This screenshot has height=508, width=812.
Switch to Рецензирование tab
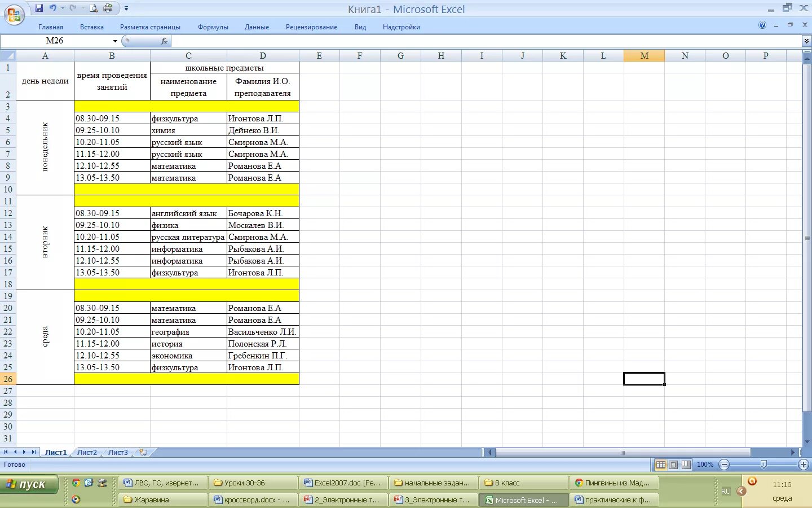(311, 27)
